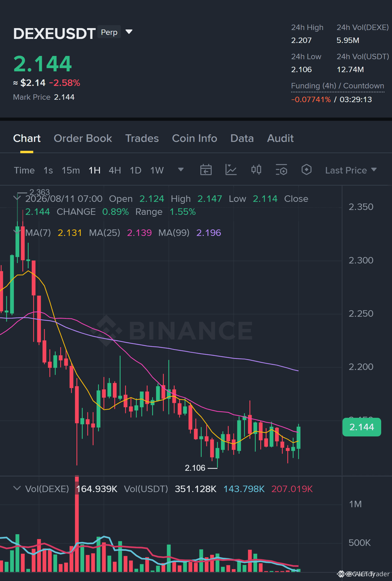Image resolution: width=392 pixels, height=581 pixels.
Task: Tap the 24h Vol(DEXE) value 5.95M
Action: 348,40
